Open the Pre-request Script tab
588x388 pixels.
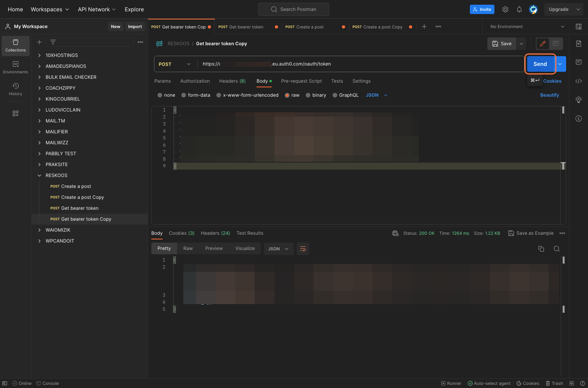301,81
